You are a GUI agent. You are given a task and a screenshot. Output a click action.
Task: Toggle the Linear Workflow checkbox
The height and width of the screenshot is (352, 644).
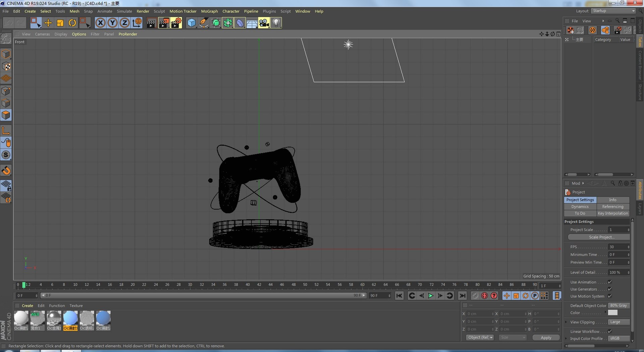click(x=610, y=332)
